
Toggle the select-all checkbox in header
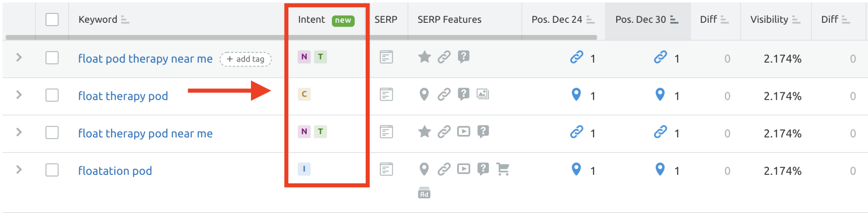pos(52,19)
